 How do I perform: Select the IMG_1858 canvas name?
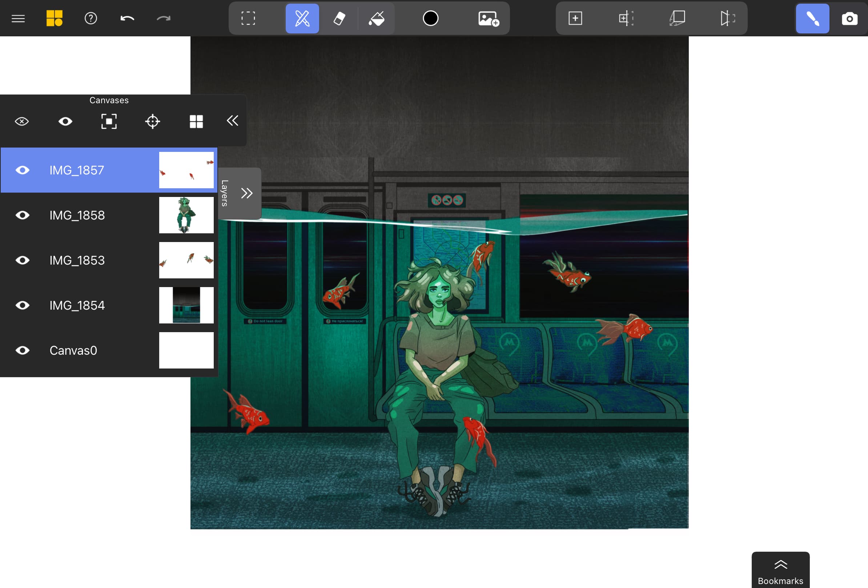tap(77, 215)
